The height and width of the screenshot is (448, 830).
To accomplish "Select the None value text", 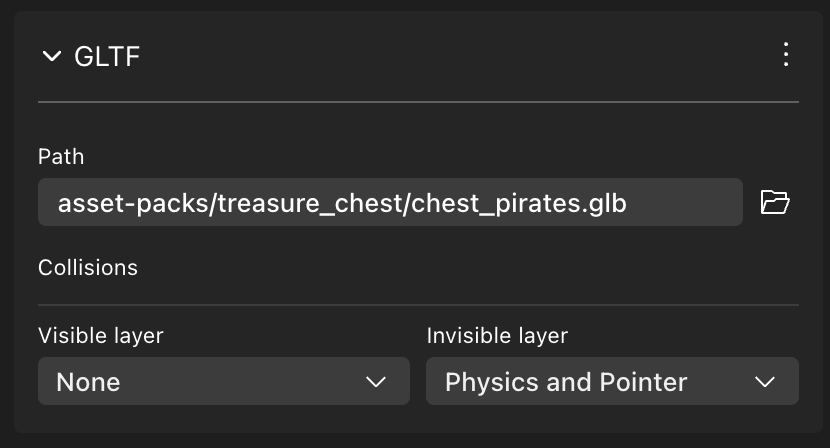I will (88, 382).
